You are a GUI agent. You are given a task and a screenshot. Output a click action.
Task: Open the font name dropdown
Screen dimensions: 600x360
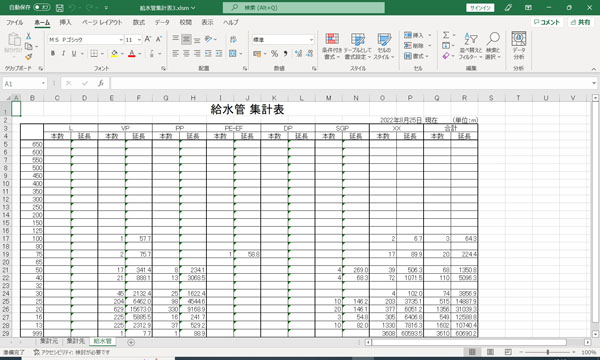coord(121,40)
